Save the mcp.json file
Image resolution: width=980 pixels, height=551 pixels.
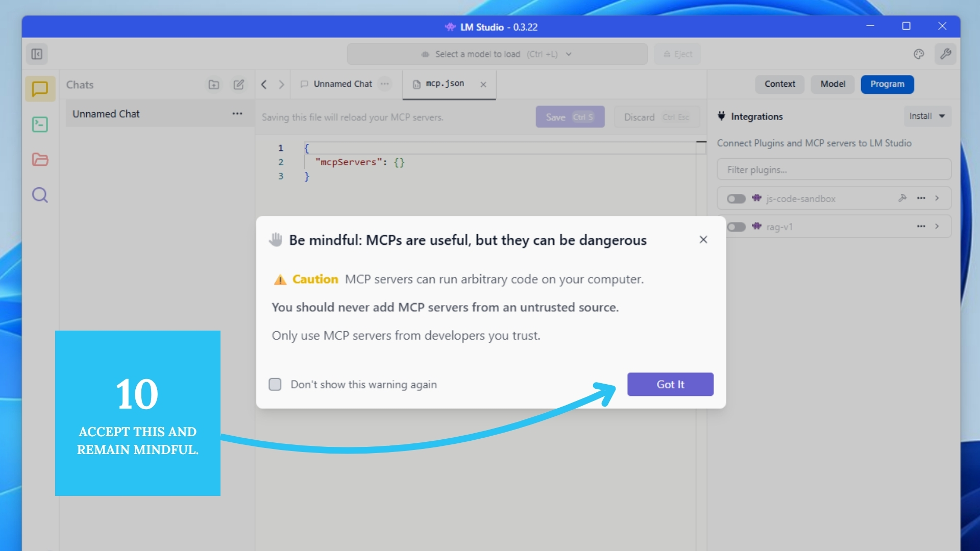pos(570,117)
